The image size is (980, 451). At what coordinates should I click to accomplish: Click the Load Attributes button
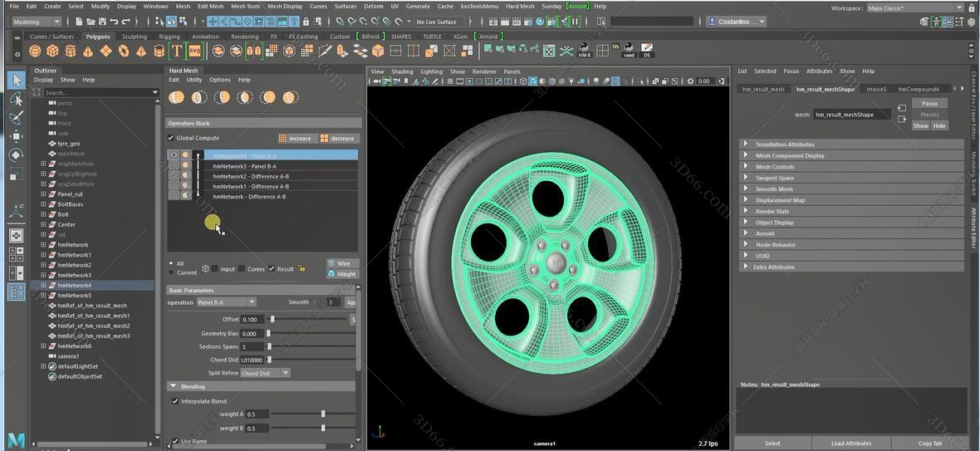[x=850, y=444]
